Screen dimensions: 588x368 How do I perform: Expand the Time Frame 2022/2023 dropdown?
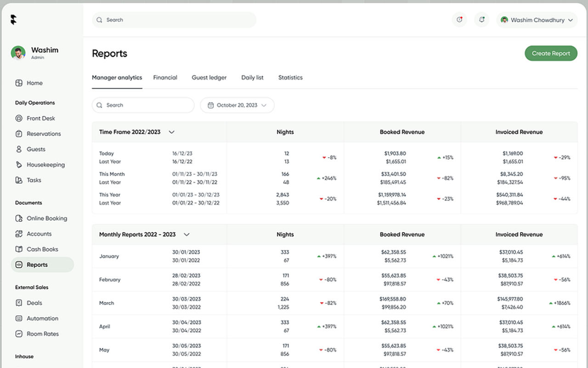coord(171,132)
